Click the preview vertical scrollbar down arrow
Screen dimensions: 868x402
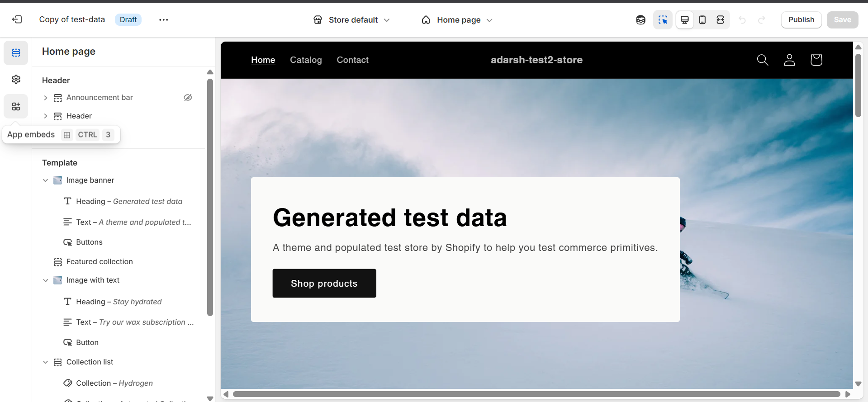(858, 384)
